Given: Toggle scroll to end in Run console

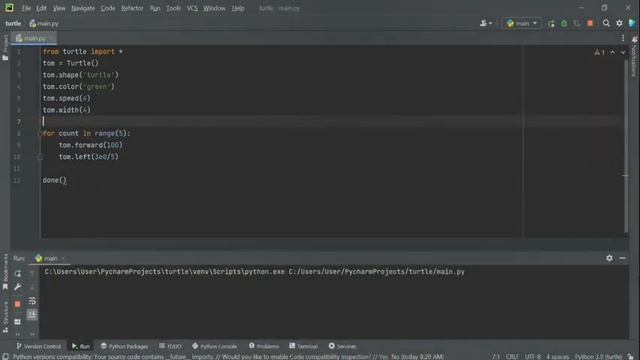Looking at the screenshot, I should 32,314.
